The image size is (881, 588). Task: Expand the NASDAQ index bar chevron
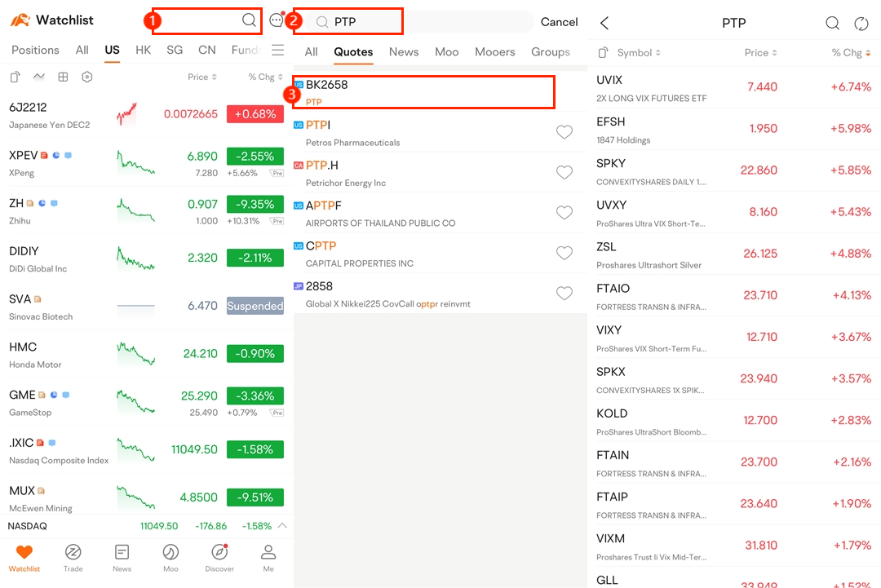(282, 526)
